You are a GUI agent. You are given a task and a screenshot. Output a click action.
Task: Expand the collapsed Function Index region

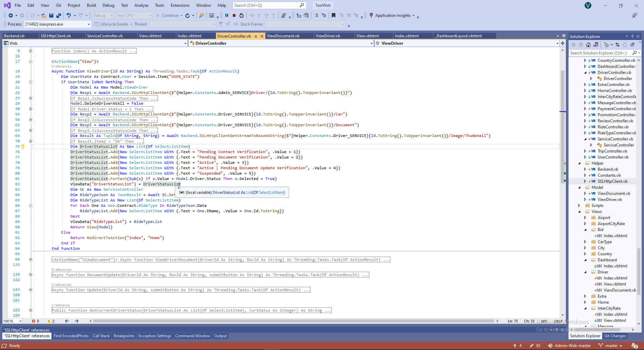point(31,51)
